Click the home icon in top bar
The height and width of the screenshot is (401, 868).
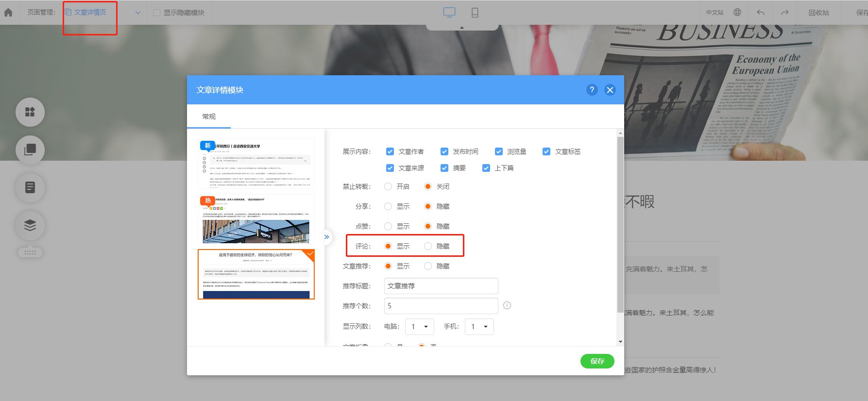[8, 13]
